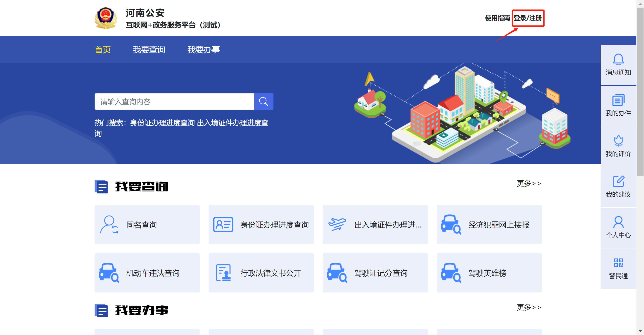Image resolution: width=644 pixels, height=335 pixels.
Task: Open 机动车违法查询 car tile
Action: point(147,273)
